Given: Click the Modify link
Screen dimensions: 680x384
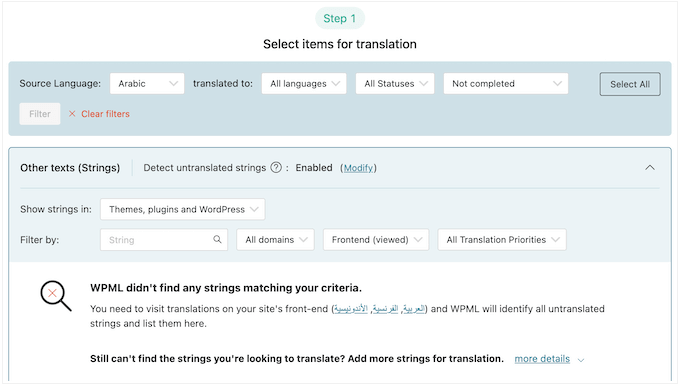Looking at the screenshot, I should click(358, 168).
